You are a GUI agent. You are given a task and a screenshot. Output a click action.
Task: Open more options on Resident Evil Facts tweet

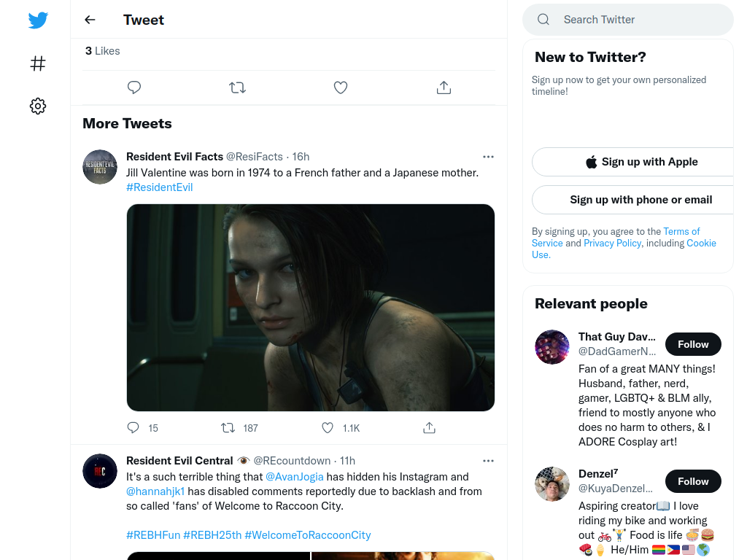point(488,157)
